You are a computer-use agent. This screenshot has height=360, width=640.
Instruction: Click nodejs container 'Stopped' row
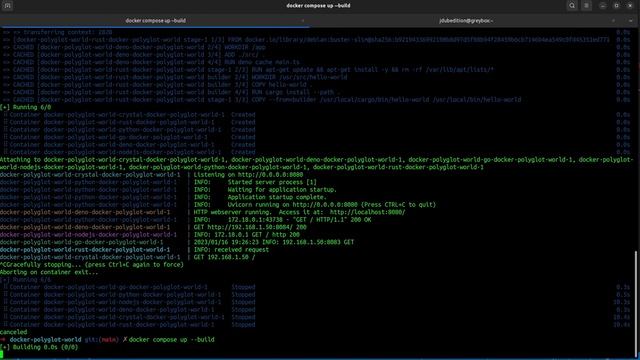tap(129, 302)
